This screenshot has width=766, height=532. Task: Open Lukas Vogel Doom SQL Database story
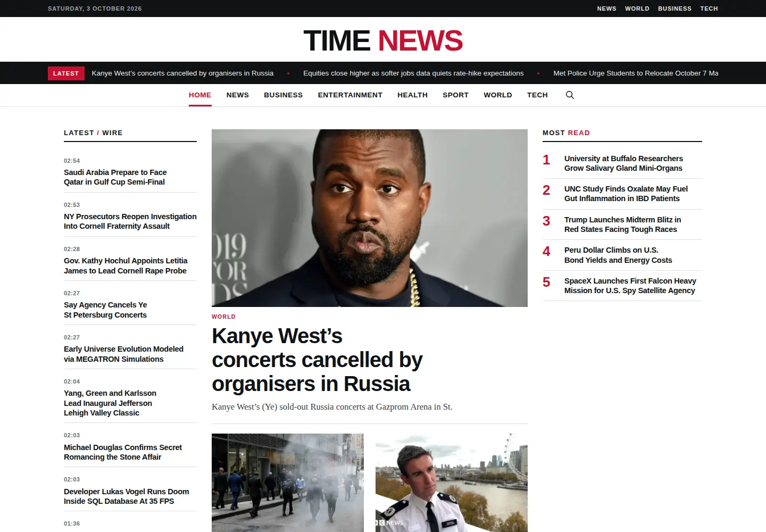[127, 496]
